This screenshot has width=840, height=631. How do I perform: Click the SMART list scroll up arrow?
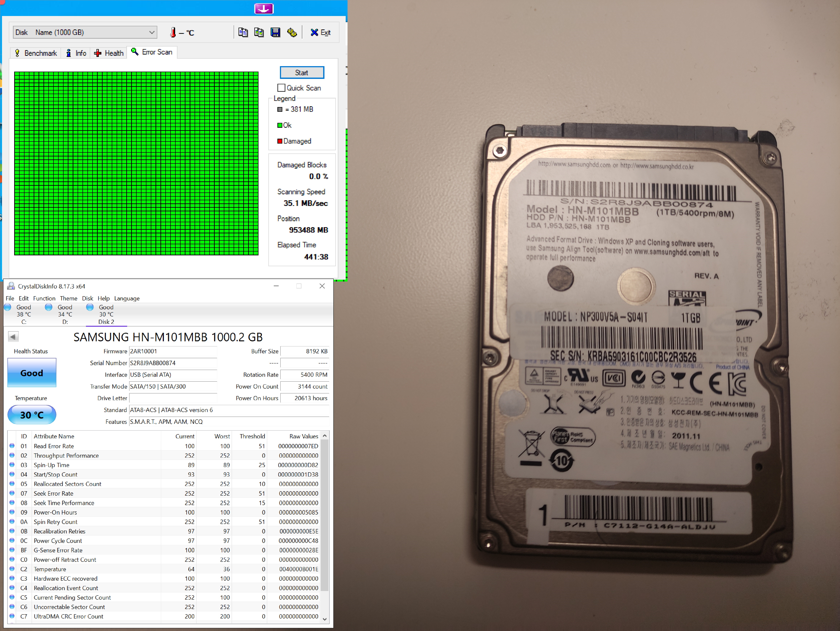pyautogui.click(x=325, y=436)
